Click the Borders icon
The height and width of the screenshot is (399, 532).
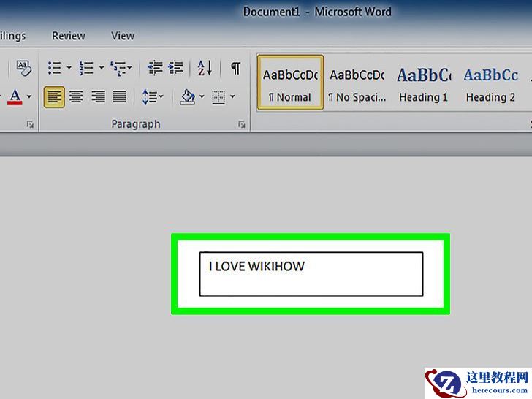pyautogui.click(x=218, y=97)
